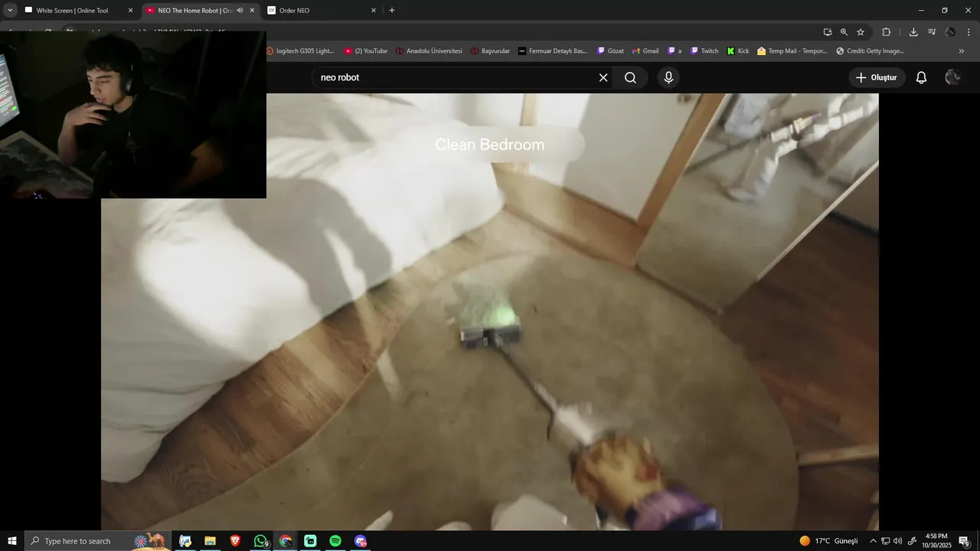Screen dimensions: 980x551
Task: Open the Twitch bookmark
Action: [x=704, y=51]
